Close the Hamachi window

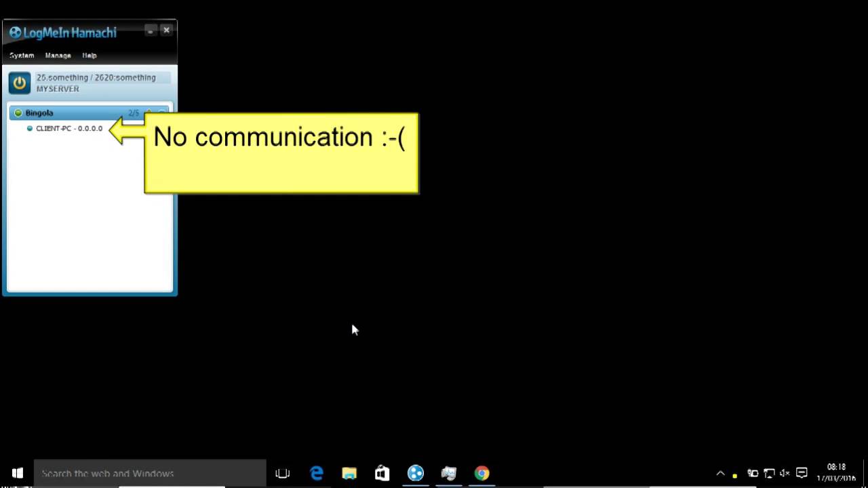[166, 30]
